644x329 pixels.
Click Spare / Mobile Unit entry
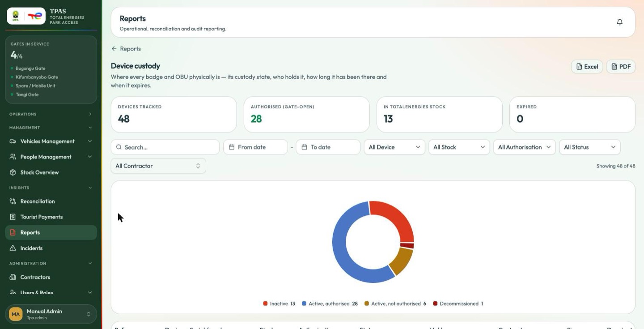tap(35, 86)
